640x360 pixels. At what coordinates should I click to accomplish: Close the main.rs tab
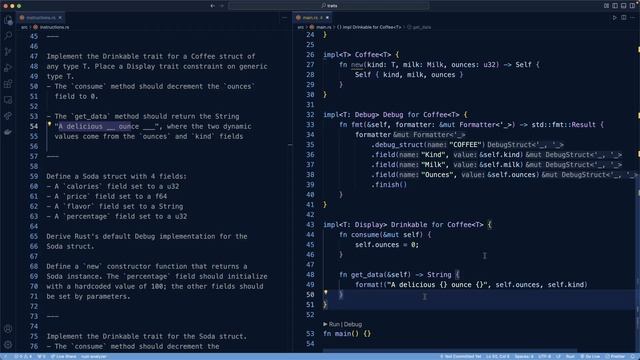pyautogui.click(x=327, y=18)
